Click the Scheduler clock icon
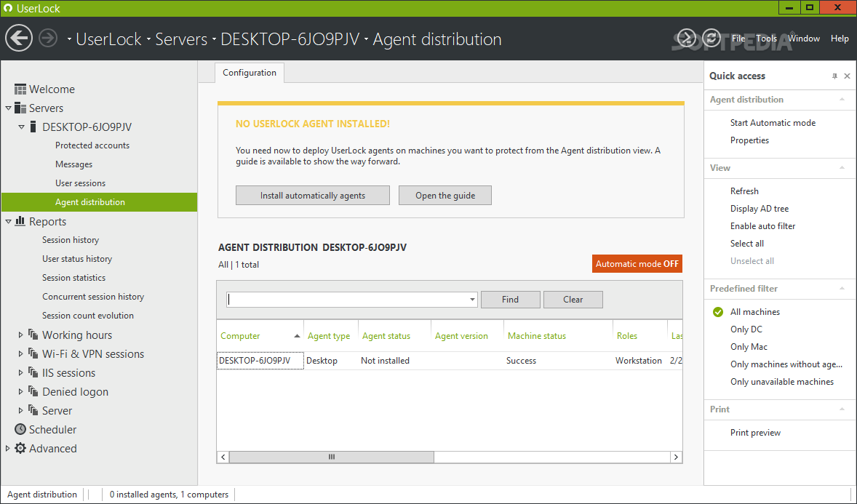 (x=20, y=429)
